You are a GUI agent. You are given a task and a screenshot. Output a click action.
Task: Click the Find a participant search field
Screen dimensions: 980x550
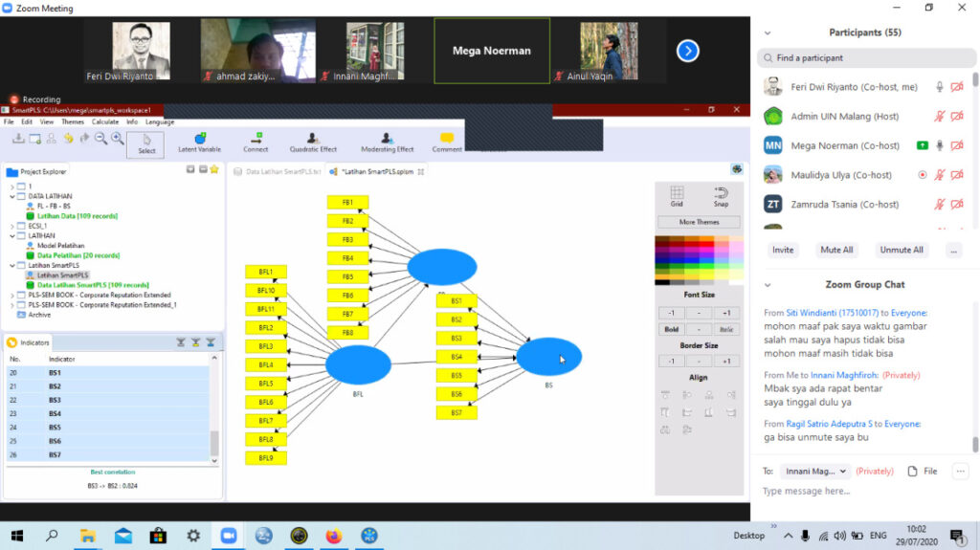[x=866, y=58]
